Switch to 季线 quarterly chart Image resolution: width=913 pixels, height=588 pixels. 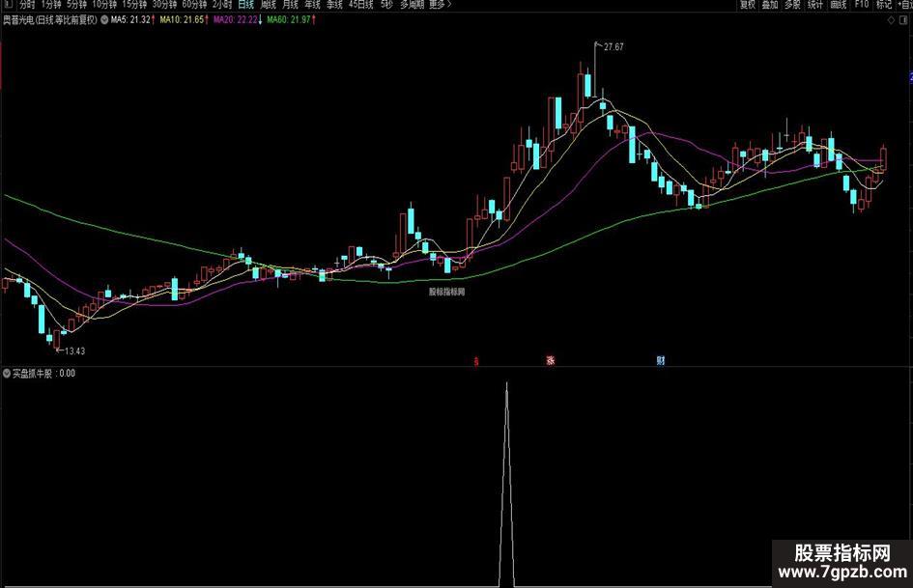[335, 4]
